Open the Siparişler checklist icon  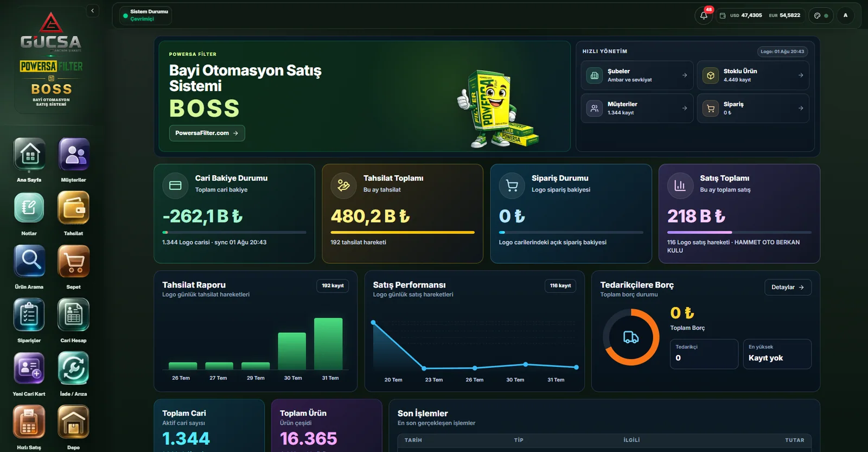tap(29, 315)
